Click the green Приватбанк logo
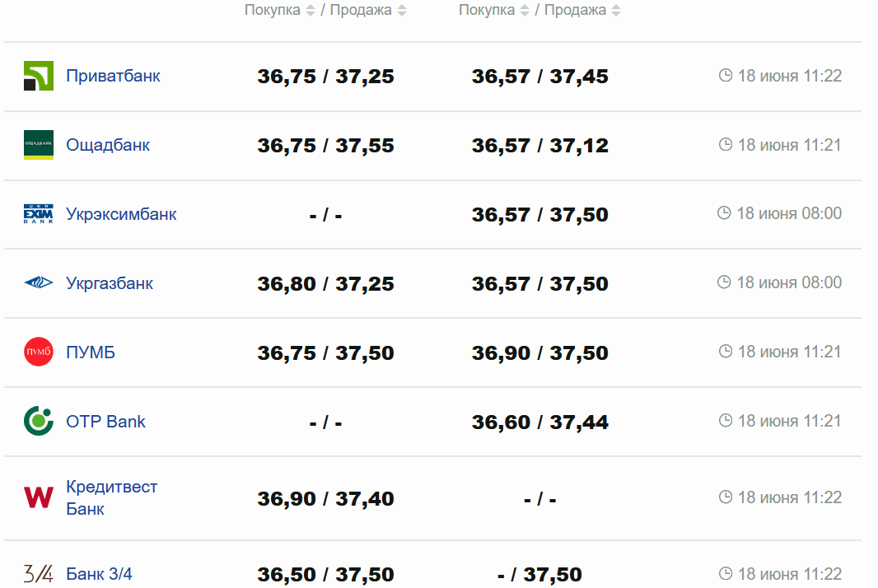The width and height of the screenshot is (878, 588). pos(39,76)
